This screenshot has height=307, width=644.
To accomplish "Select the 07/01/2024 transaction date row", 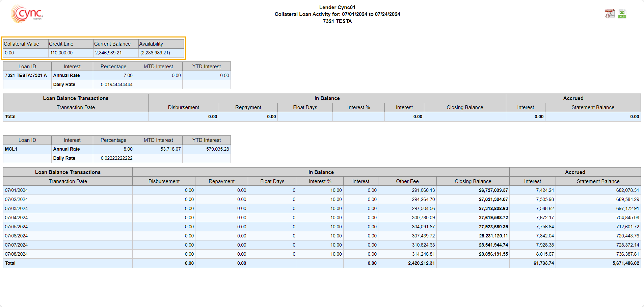I will pyautogui.click(x=17, y=190).
